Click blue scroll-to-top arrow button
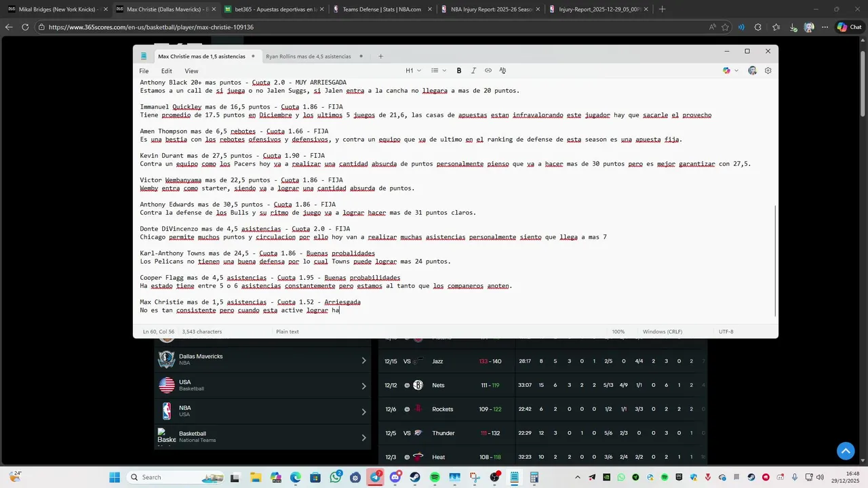The width and height of the screenshot is (868, 488). pos(845,451)
